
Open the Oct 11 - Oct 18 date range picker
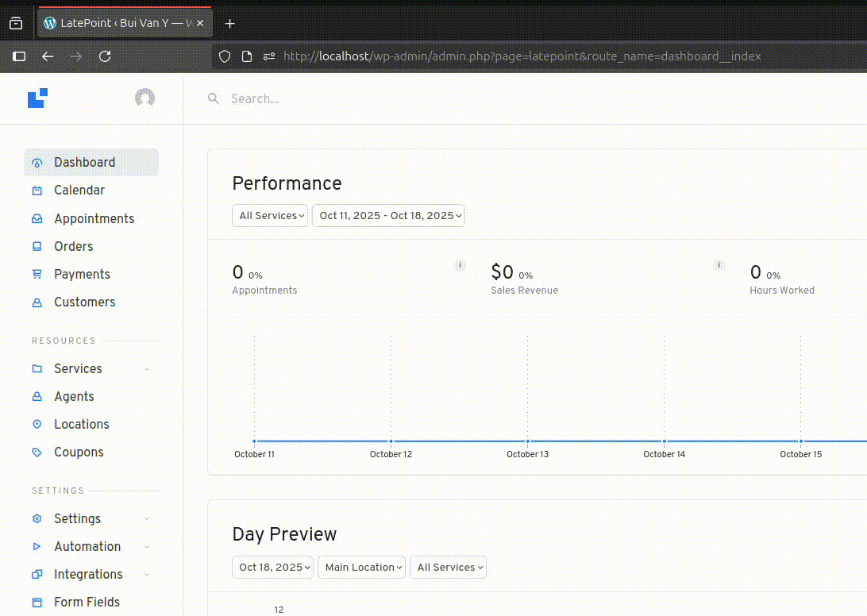(388, 216)
